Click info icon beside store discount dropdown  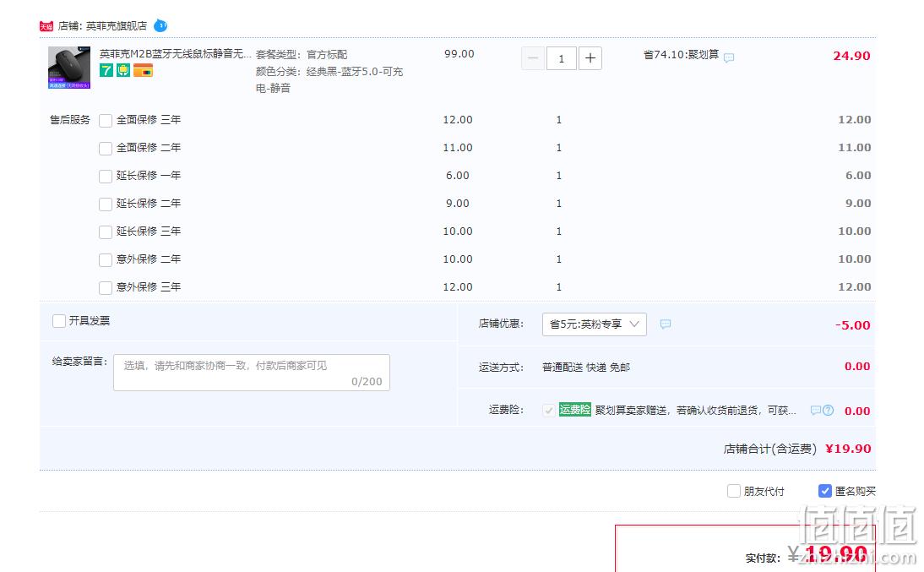(x=666, y=324)
